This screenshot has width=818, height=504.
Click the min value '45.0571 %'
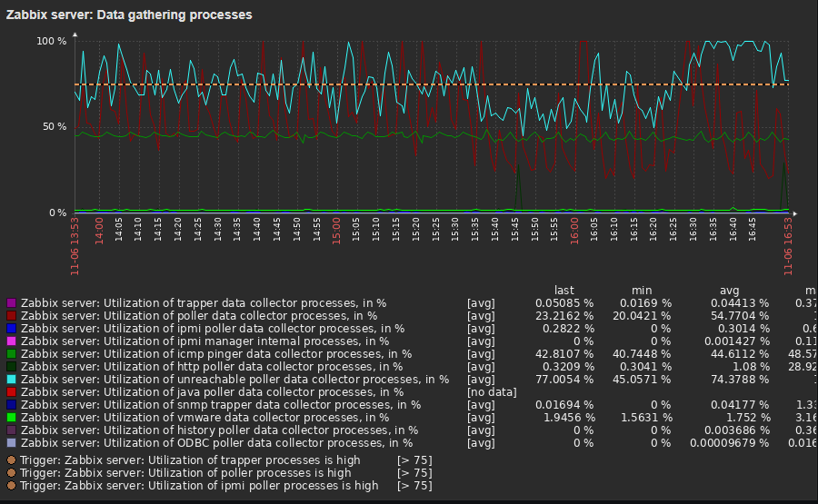(642, 380)
